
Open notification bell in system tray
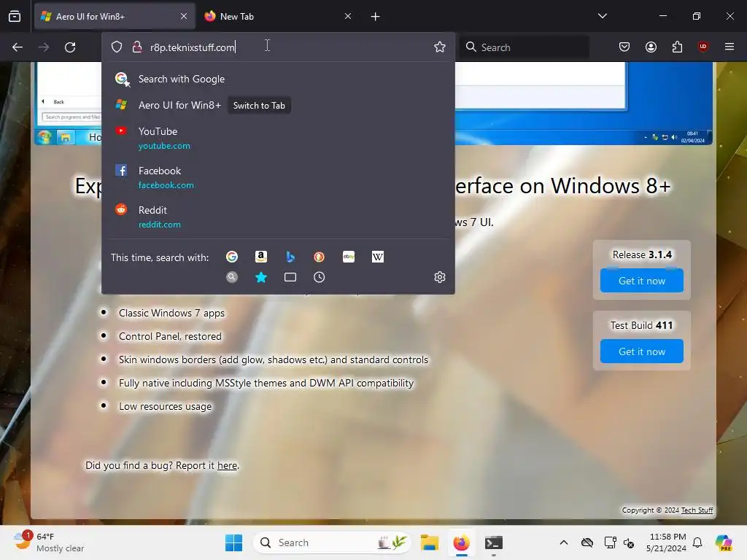click(697, 542)
